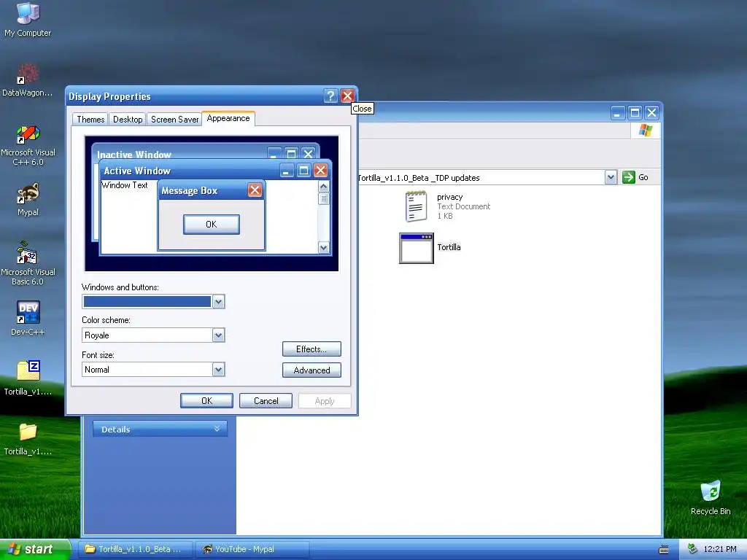Click the 12:21 PM taskbar clock
Image resolution: width=747 pixels, height=560 pixels.
(720, 549)
